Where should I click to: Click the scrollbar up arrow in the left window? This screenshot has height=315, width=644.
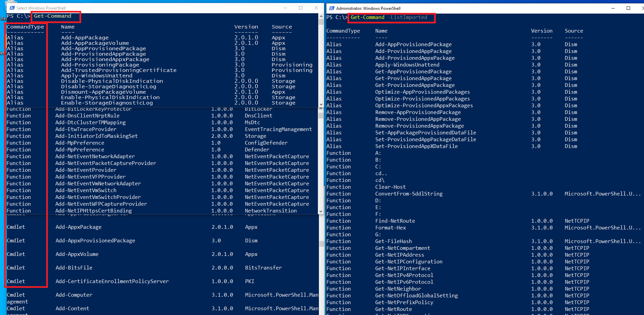click(x=320, y=16)
